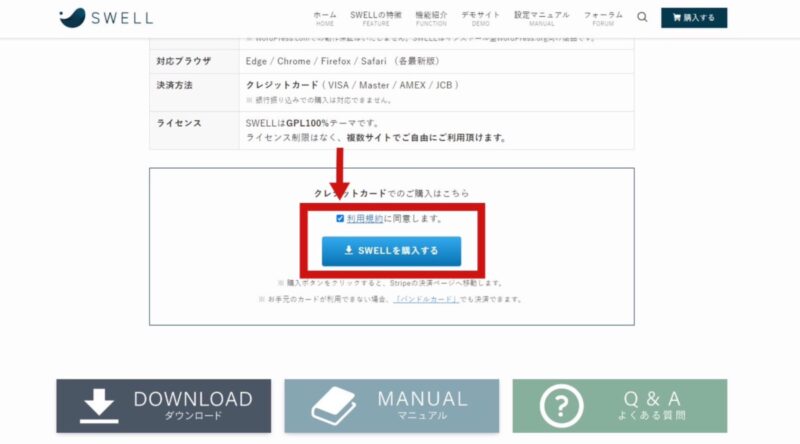The image size is (800, 444).
Task: Click the book icon in MANUAL banner
Action: tap(334, 406)
